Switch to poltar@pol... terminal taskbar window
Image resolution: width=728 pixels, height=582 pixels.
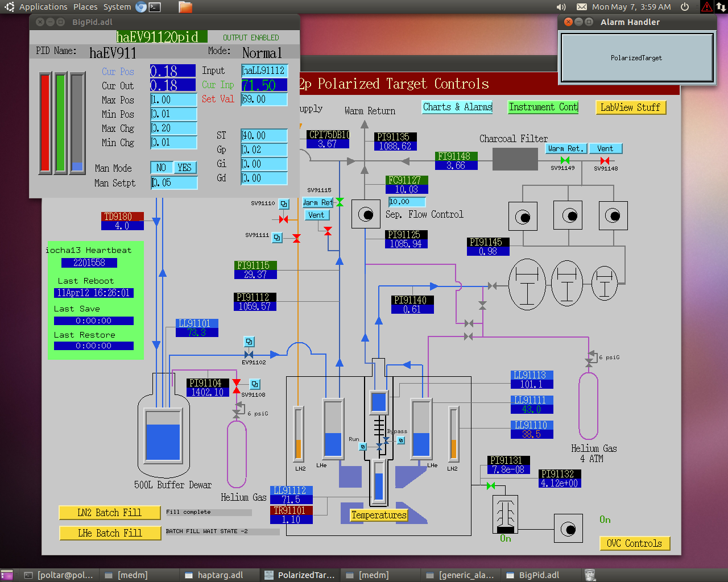[x=60, y=575]
